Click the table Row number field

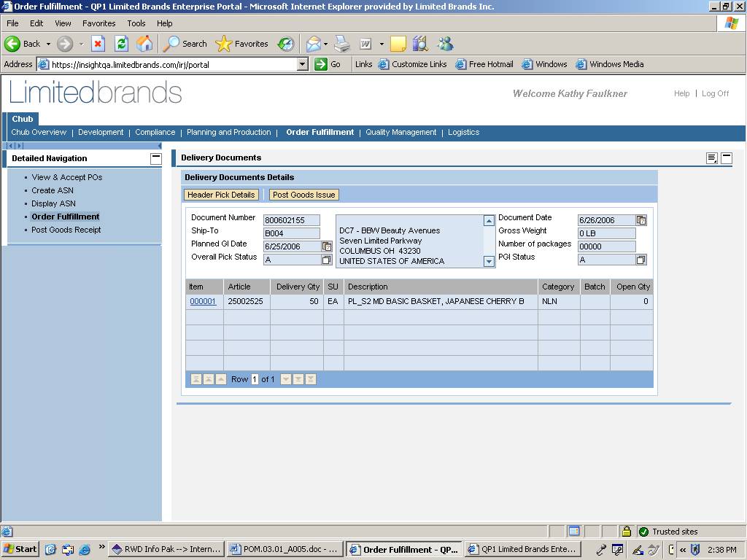tap(255, 379)
